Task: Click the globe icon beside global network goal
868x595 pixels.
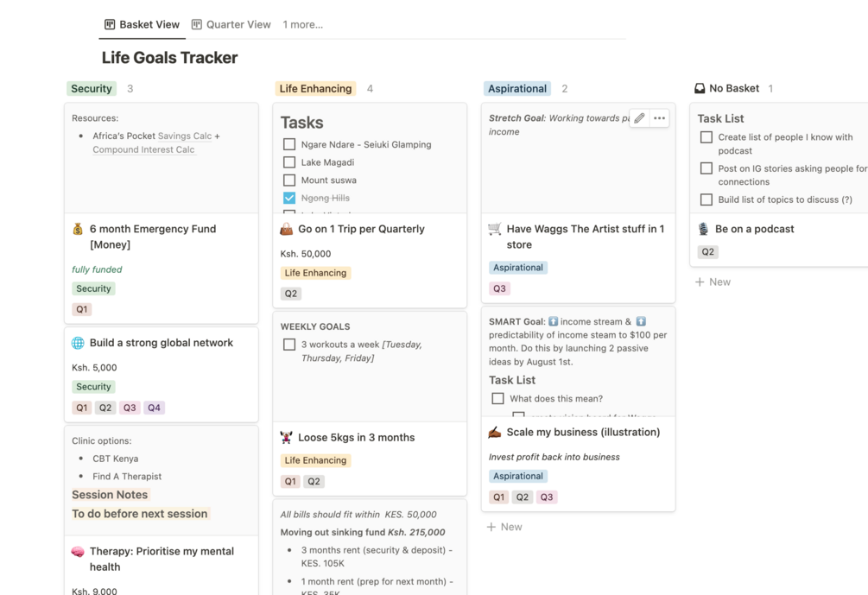Action: click(x=78, y=343)
